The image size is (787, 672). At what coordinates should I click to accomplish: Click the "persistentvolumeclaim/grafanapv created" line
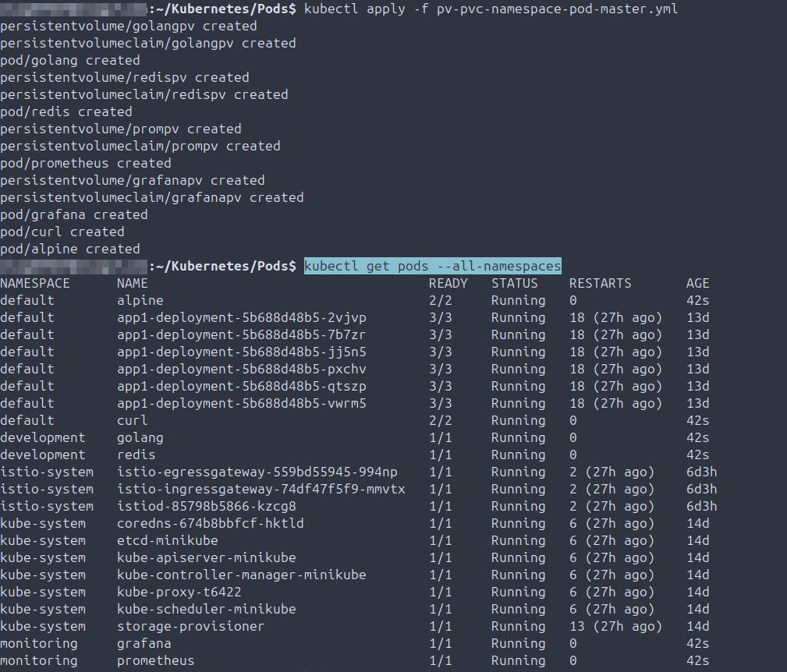151,198
